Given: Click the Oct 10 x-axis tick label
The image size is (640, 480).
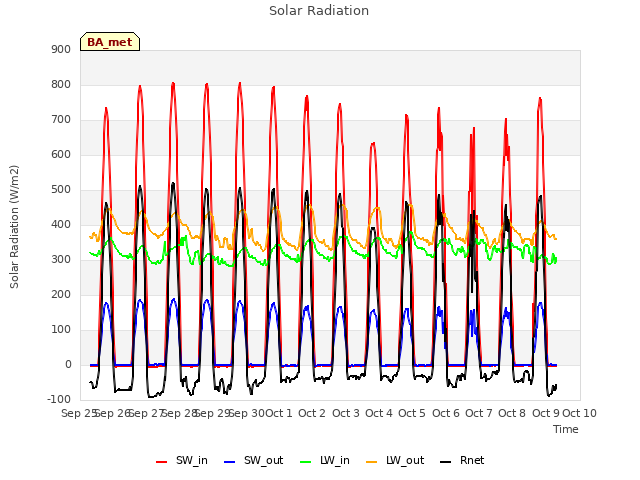Looking at the screenshot, I should coord(580,413).
